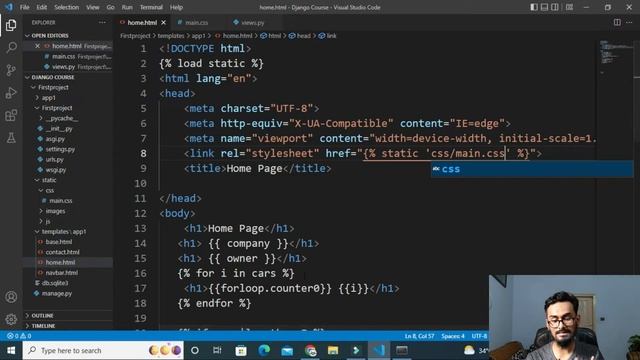Open the View menu
Screen dimensions: 640x360
tap(93, 7)
